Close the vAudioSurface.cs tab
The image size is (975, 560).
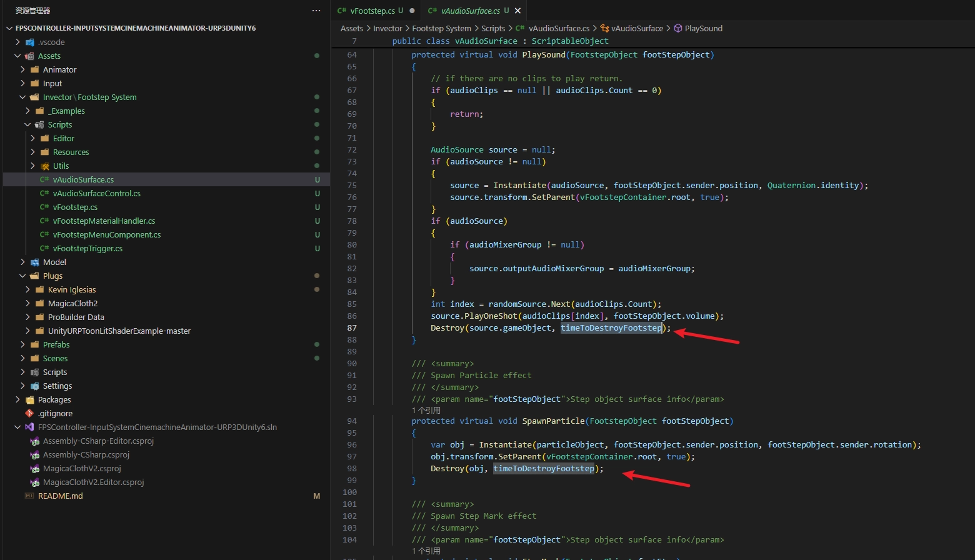coord(517,11)
